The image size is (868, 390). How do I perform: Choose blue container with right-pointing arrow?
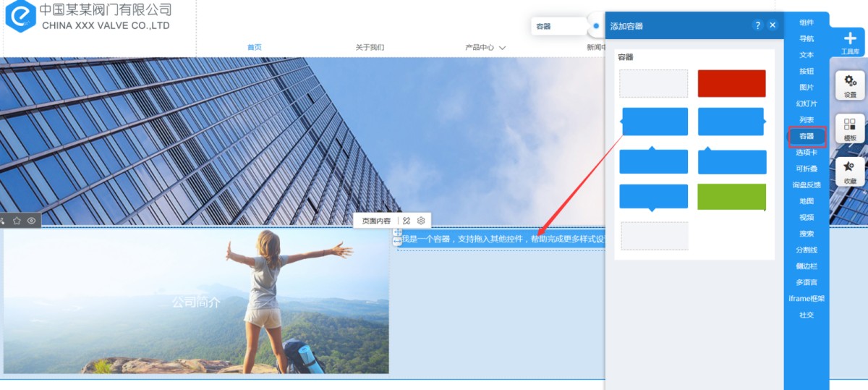[x=731, y=122]
